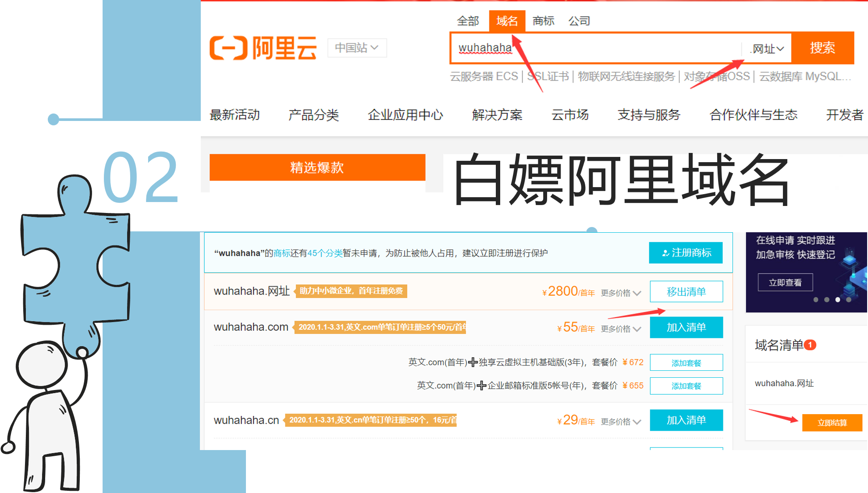Screen dimensions: 868x493
Task: Click 加入清单 for wuhahaha.cn
Action: click(687, 420)
